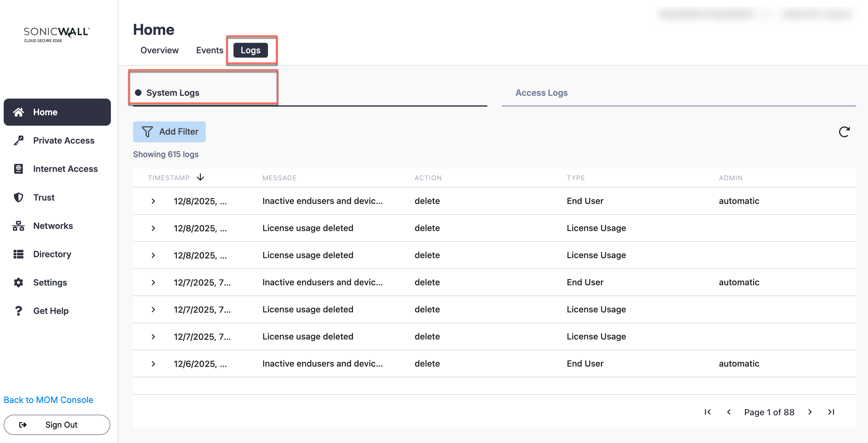Open Get Help question mark

point(51,311)
